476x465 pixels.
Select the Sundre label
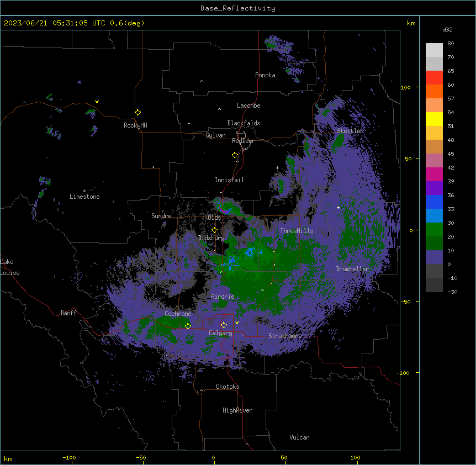coord(161,216)
